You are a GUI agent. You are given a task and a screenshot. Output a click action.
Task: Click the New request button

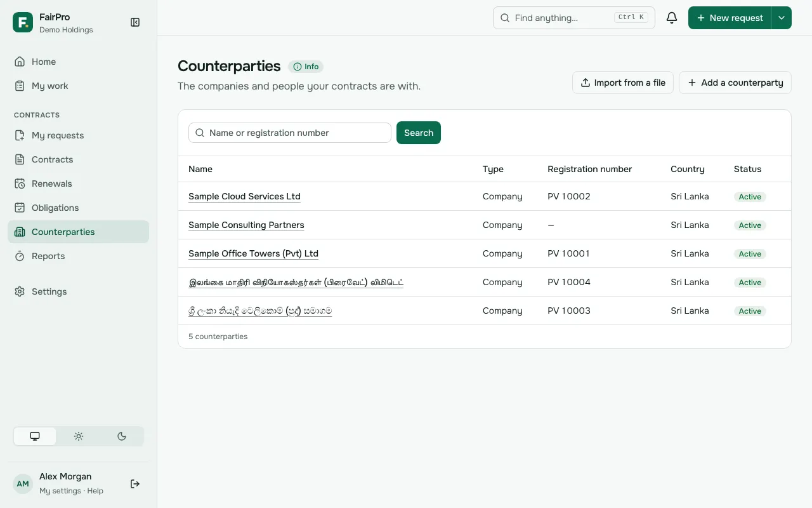(730, 18)
